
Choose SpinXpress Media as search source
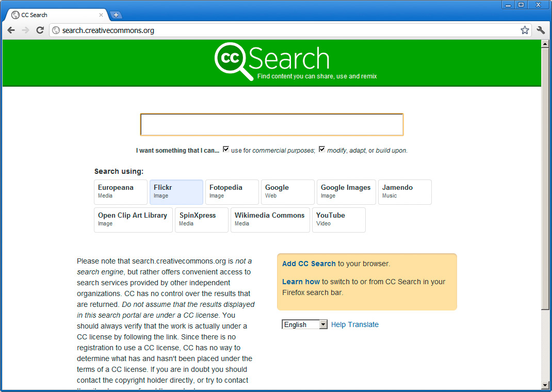[202, 220]
